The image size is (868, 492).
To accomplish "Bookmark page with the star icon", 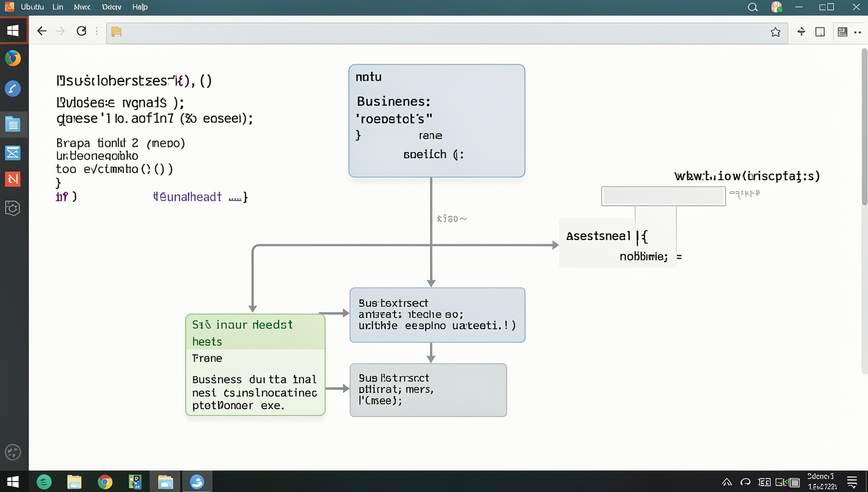I will (776, 32).
